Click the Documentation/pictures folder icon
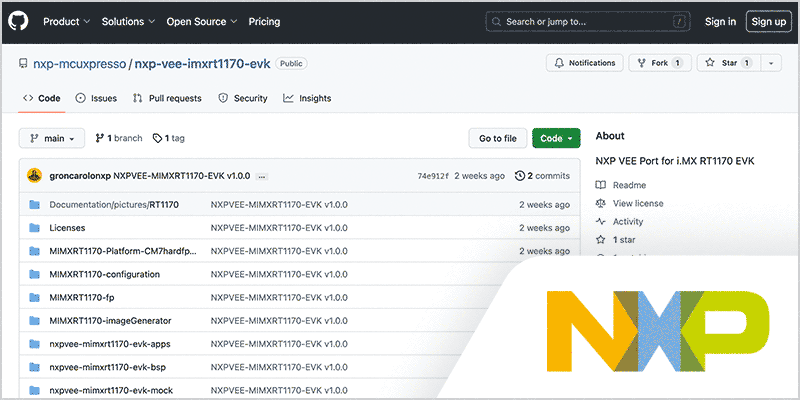Image resolution: width=800 pixels, height=400 pixels. click(x=35, y=205)
